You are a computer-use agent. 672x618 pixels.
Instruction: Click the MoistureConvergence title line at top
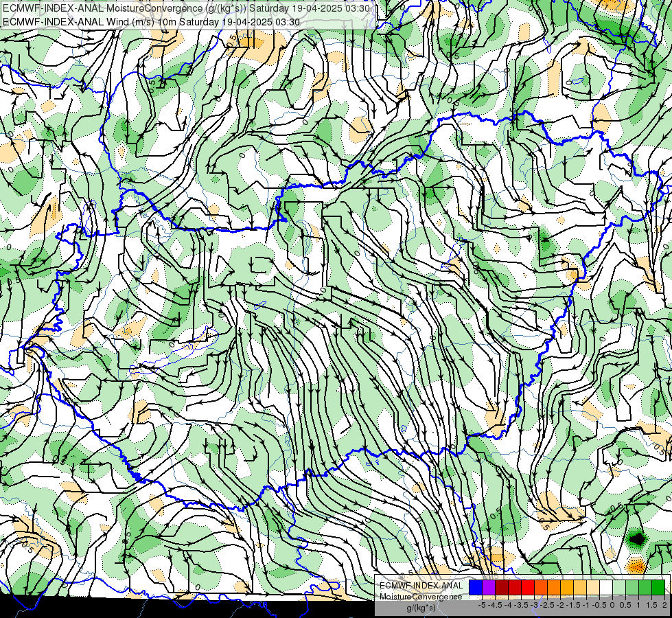187,8
